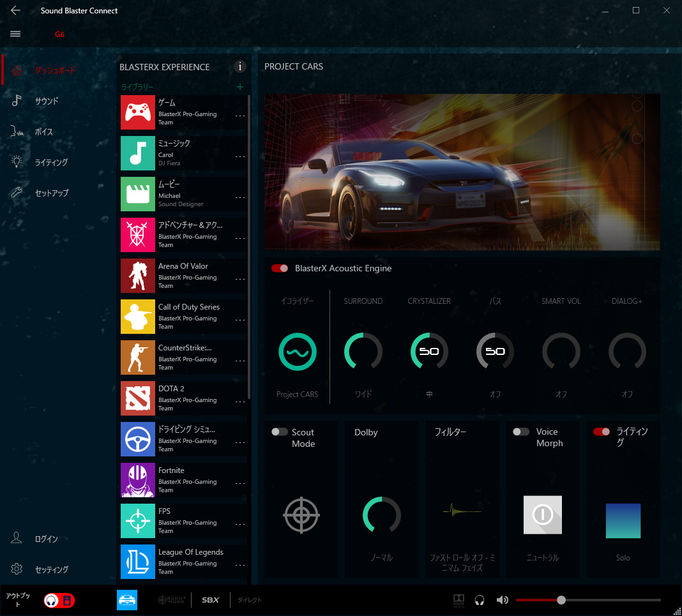Add a new library profile with plus icon
Image resolution: width=682 pixels, height=616 pixels.
pyautogui.click(x=240, y=87)
